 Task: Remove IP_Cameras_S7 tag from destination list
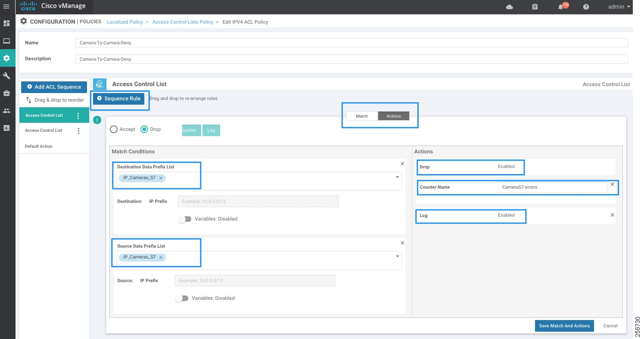161,178
